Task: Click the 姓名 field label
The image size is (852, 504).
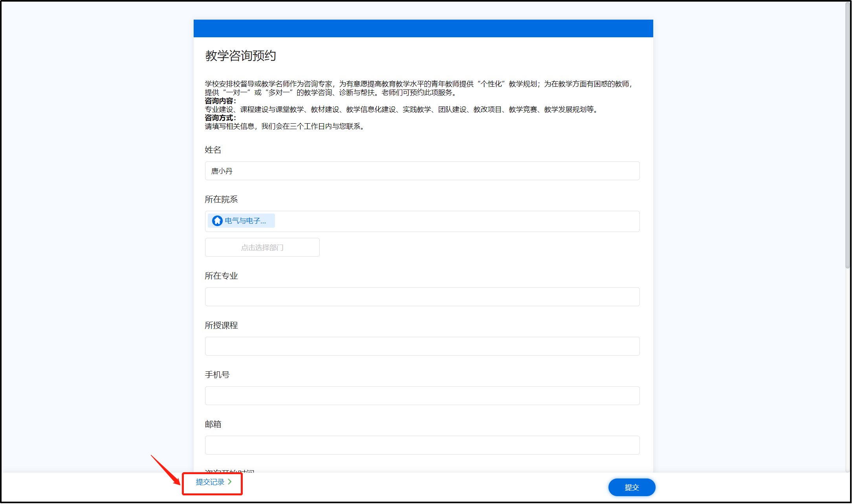Action: [x=213, y=150]
